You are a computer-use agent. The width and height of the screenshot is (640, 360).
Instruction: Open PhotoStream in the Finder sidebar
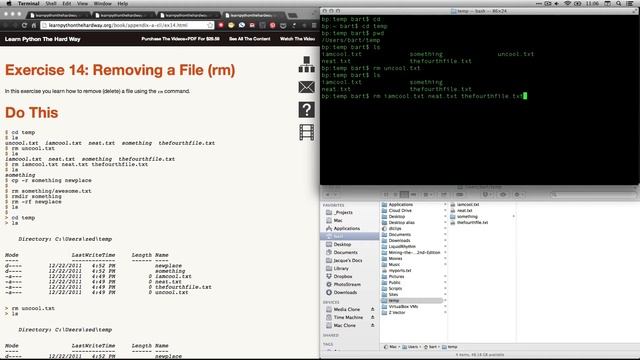click(347, 284)
